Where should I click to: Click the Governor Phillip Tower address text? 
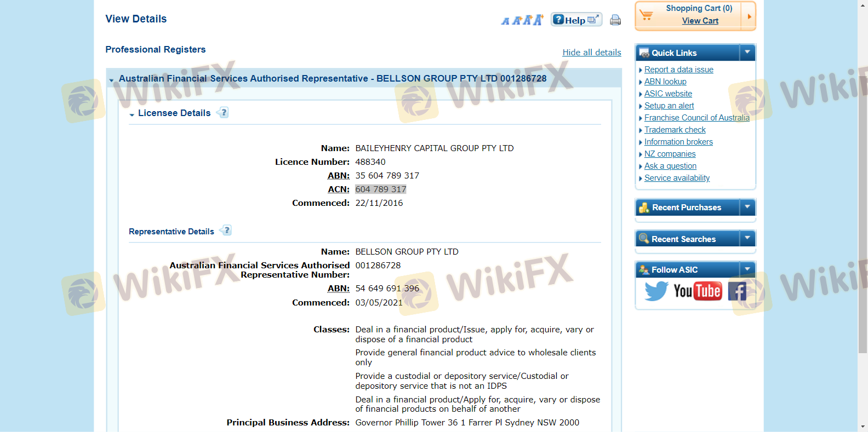467,423
